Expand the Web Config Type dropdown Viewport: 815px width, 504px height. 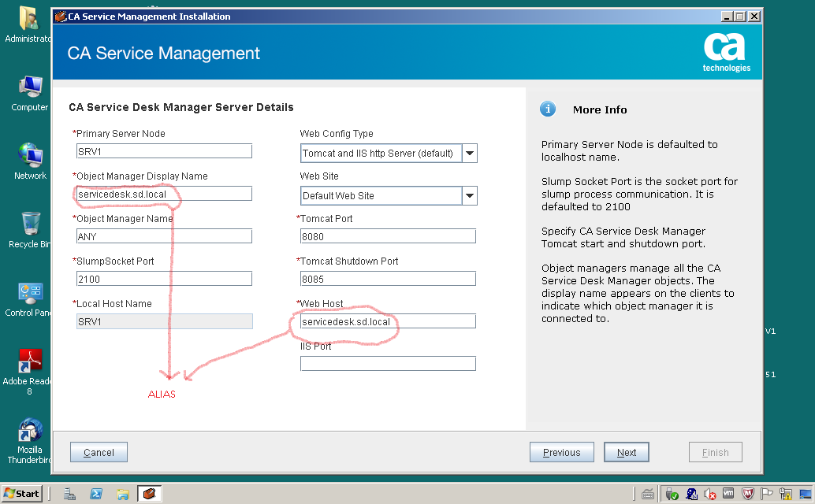[469, 154]
